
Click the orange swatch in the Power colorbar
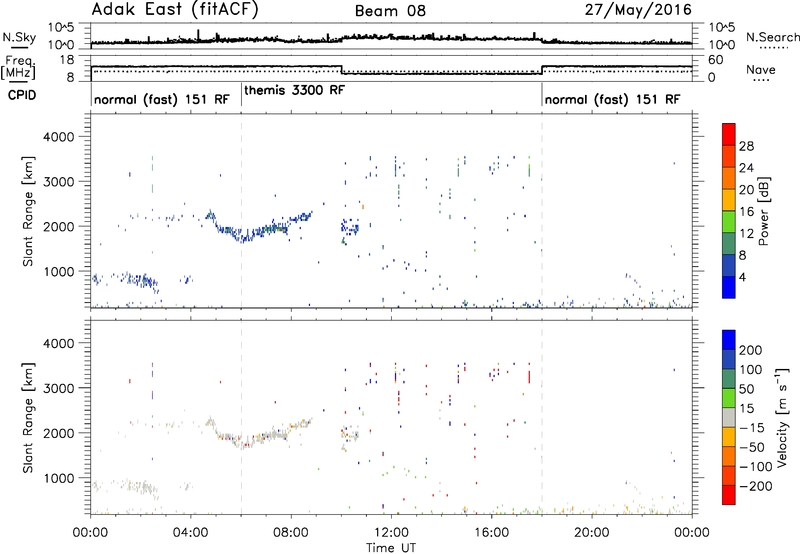(x=729, y=178)
